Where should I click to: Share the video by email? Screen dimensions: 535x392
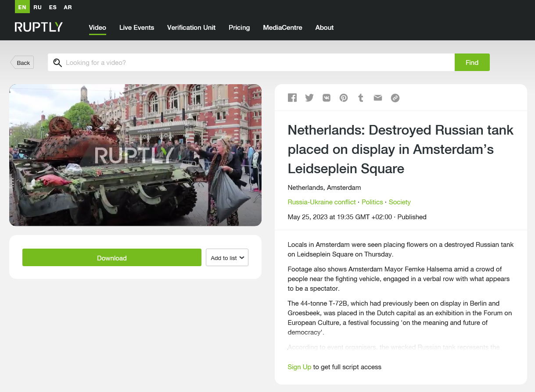pos(378,98)
